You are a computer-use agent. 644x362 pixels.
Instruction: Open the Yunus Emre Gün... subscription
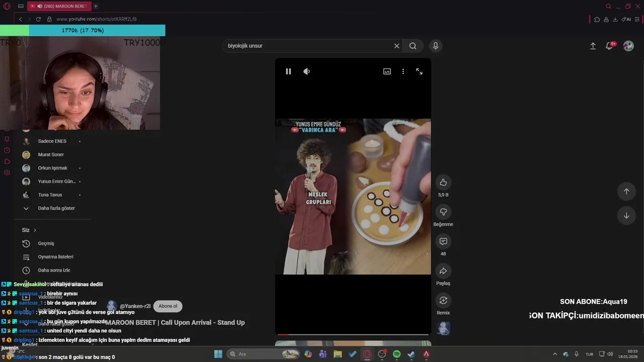coord(56,182)
